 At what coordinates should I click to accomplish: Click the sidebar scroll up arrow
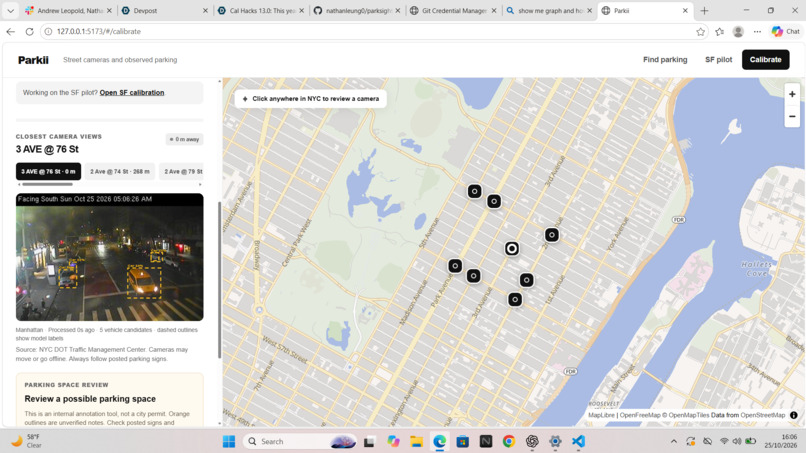click(219, 81)
